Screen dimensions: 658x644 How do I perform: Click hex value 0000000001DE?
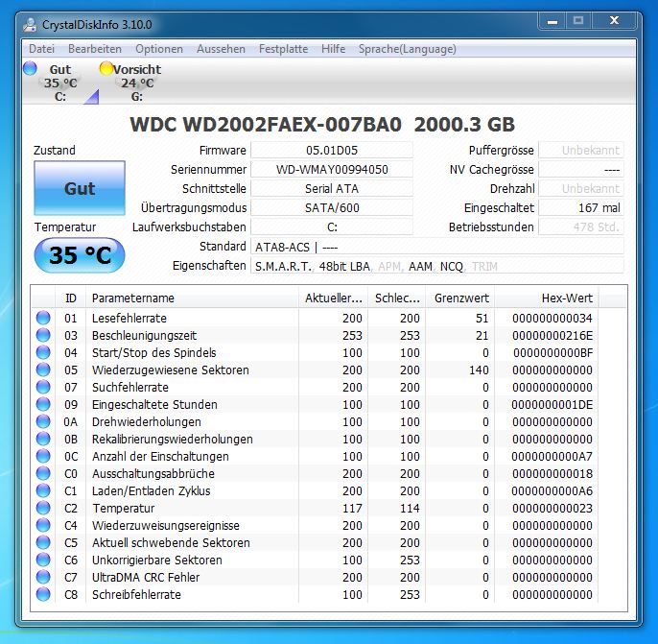click(552, 405)
